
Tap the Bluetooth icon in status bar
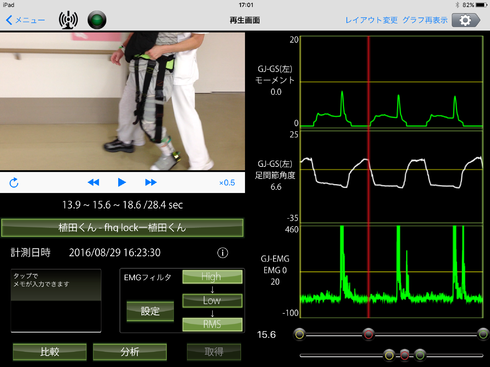click(457, 5)
